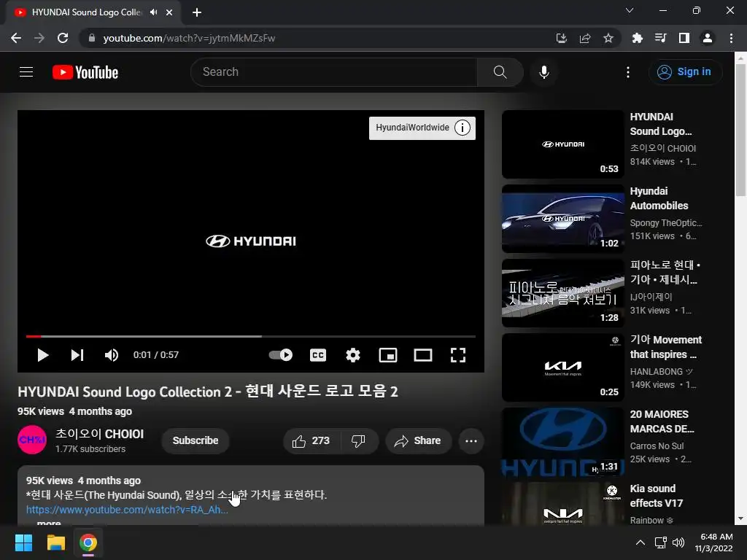747x560 pixels.
Task: Go back in browser history
Action: (x=16, y=38)
